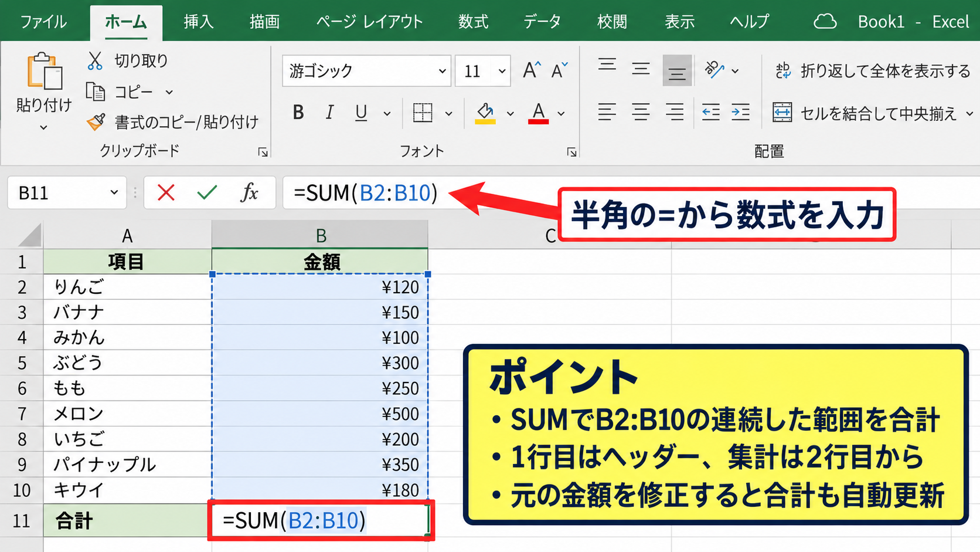Viewport: 980px width, 552px height.
Task: Align text to top of cell
Action: tap(607, 65)
